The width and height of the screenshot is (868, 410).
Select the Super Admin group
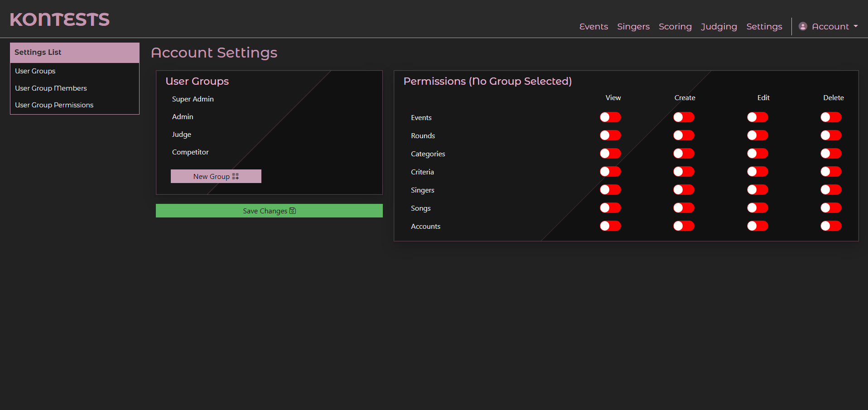pos(193,99)
